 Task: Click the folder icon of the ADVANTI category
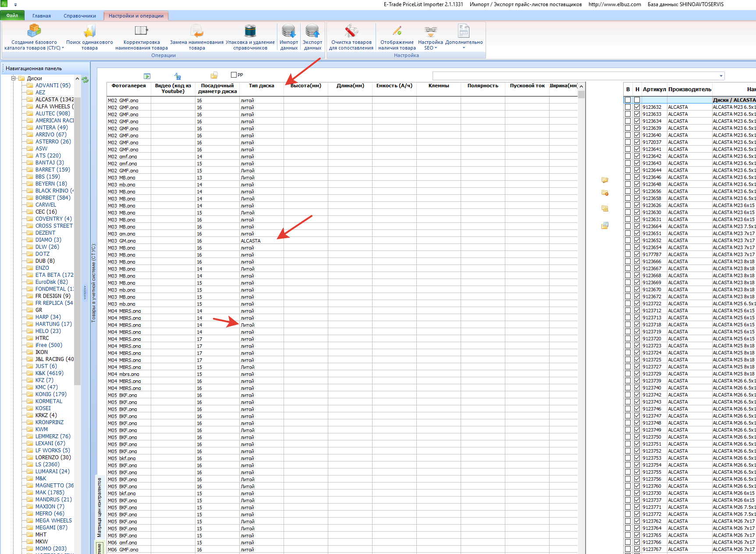30,86
